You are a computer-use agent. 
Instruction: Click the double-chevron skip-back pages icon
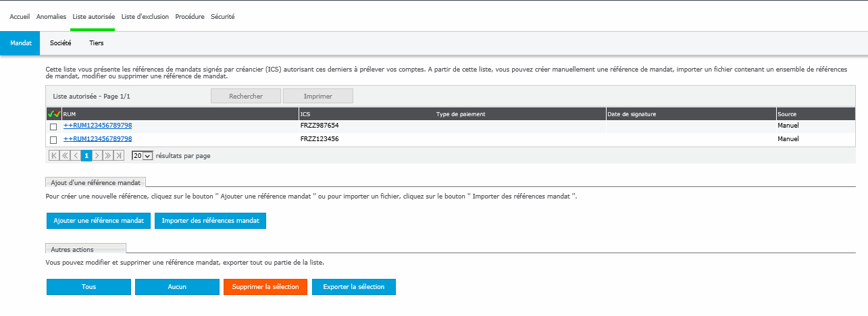click(65, 155)
